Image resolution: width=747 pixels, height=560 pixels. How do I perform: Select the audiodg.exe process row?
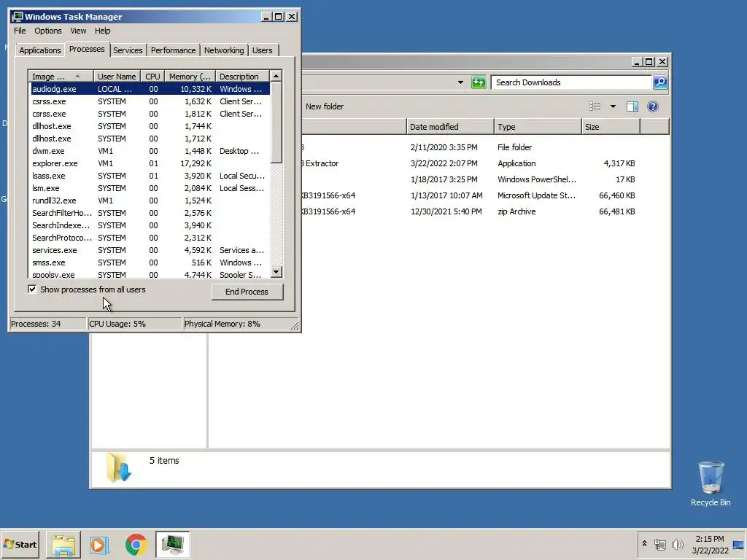tap(149, 89)
